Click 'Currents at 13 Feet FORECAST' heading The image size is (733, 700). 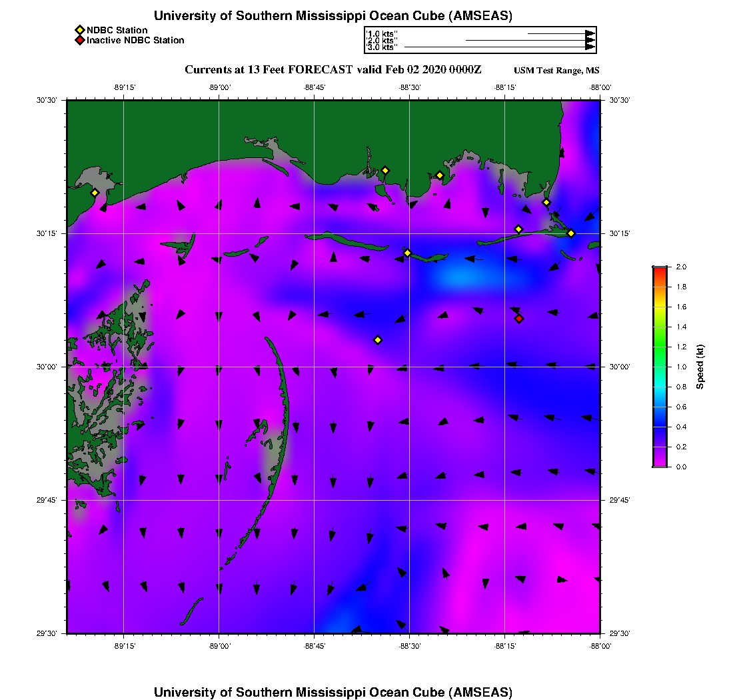269,69
